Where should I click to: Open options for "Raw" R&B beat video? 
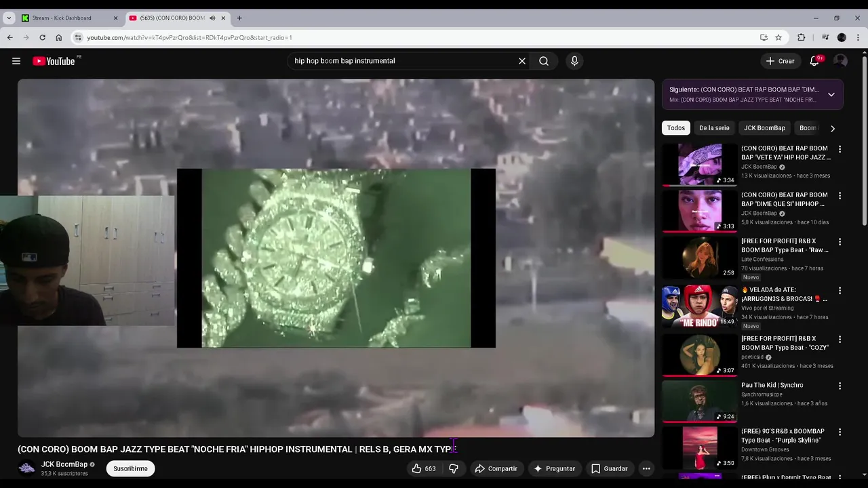(840, 242)
